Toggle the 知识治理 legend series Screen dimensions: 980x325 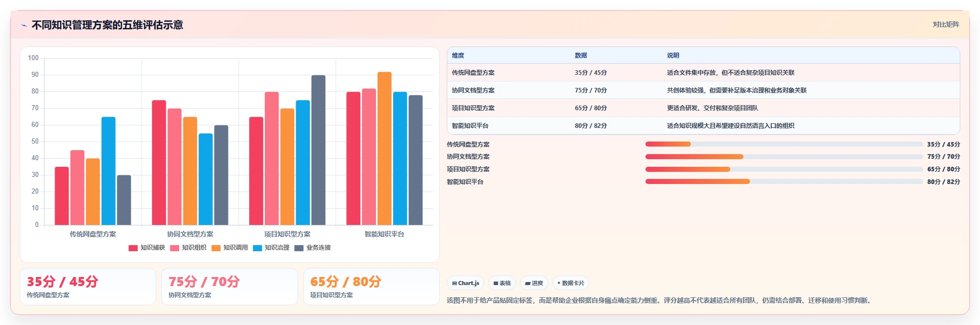pos(271,248)
